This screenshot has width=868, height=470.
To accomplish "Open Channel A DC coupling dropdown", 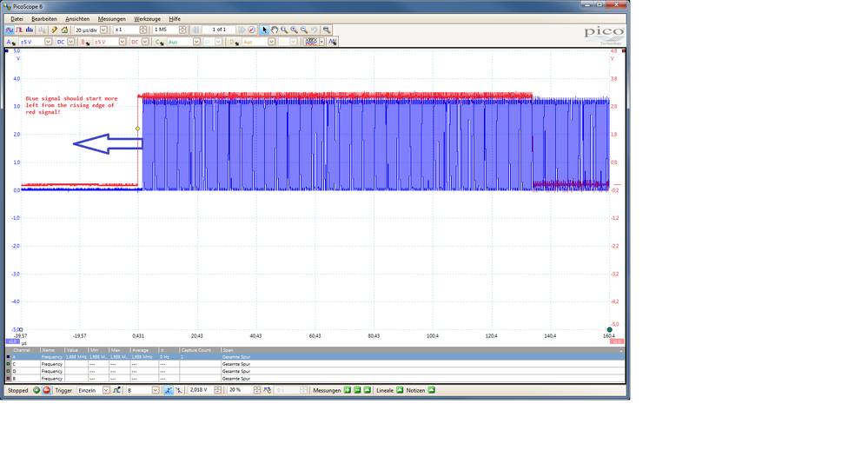I will (x=71, y=42).
